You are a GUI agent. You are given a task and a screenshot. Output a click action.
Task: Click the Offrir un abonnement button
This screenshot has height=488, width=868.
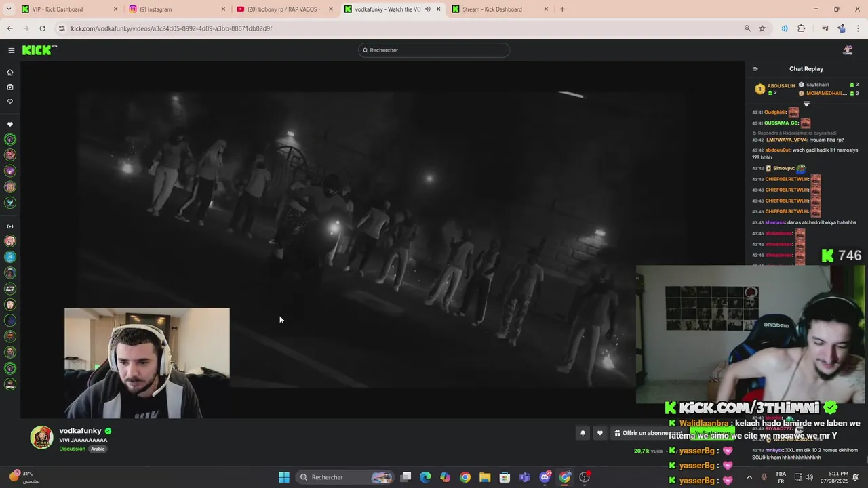click(648, 433)
